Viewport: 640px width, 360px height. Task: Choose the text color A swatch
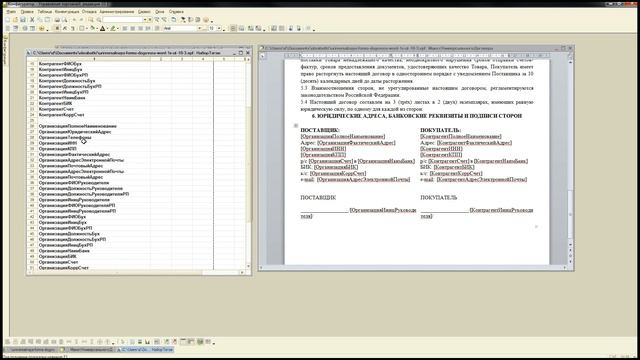click(102, 29)
